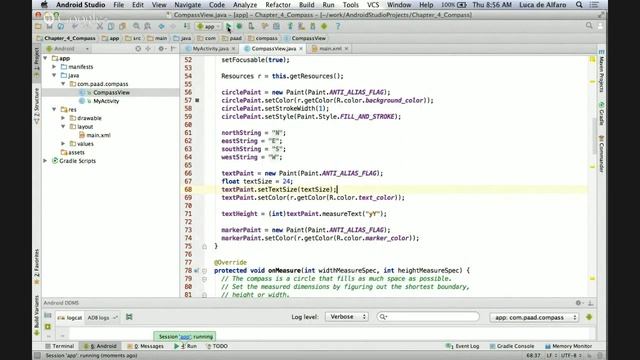Open the app run configuration dropdown
Viewport: 640px width, 360px height.
[x=208, y=27]
